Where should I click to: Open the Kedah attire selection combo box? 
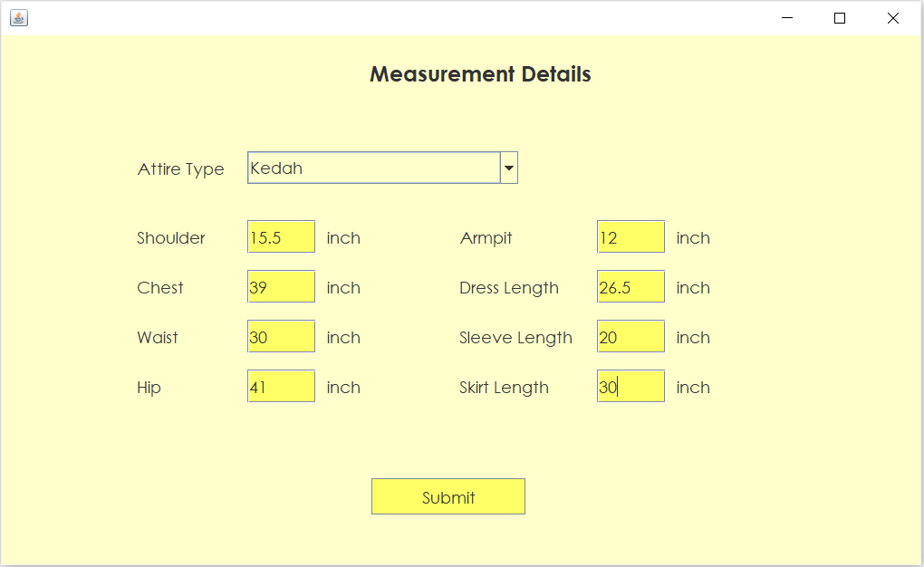pos(371,168)
